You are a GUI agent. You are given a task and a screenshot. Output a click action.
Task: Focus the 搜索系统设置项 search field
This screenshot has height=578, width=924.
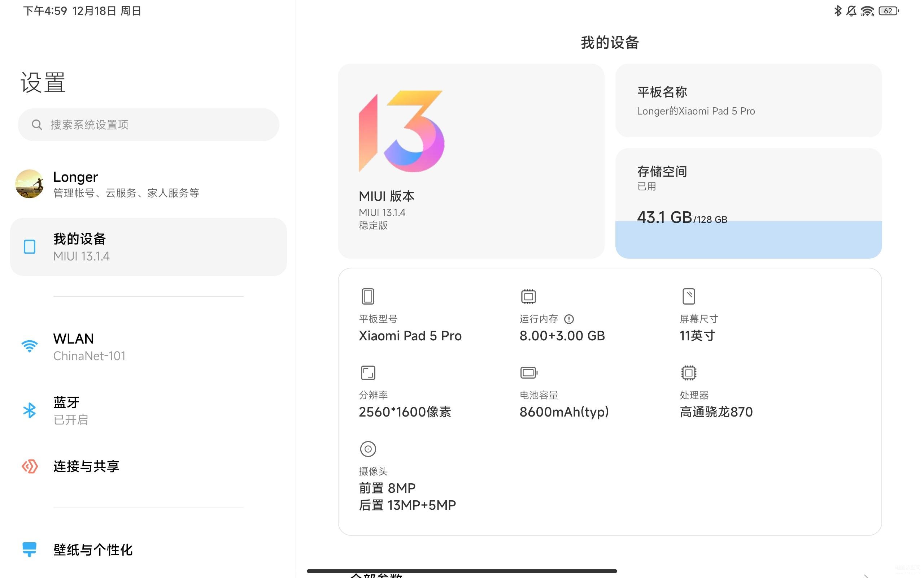[148, 125]
